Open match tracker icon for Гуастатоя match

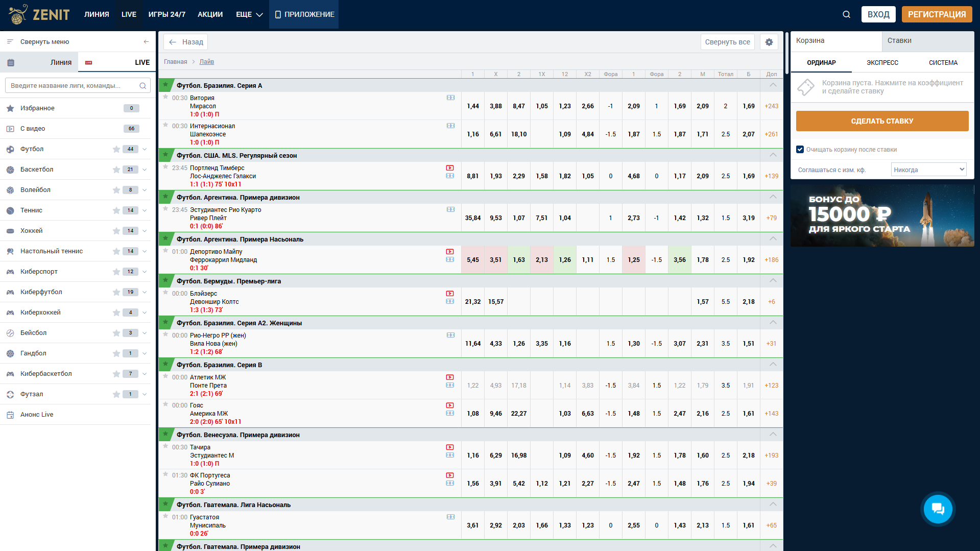click(x=450, y=517)
